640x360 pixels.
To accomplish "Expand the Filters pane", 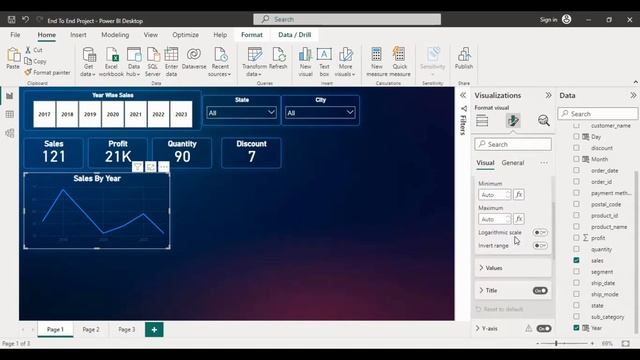I will (463, 96).
